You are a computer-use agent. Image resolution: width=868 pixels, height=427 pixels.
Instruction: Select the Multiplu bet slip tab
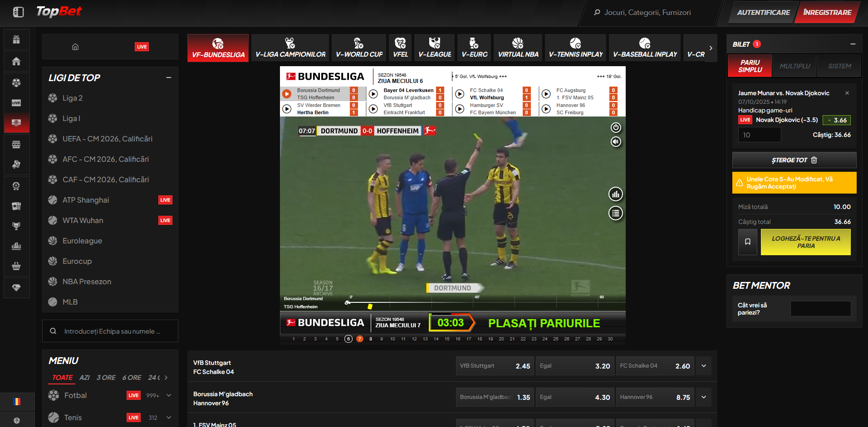tap(794, 66)
